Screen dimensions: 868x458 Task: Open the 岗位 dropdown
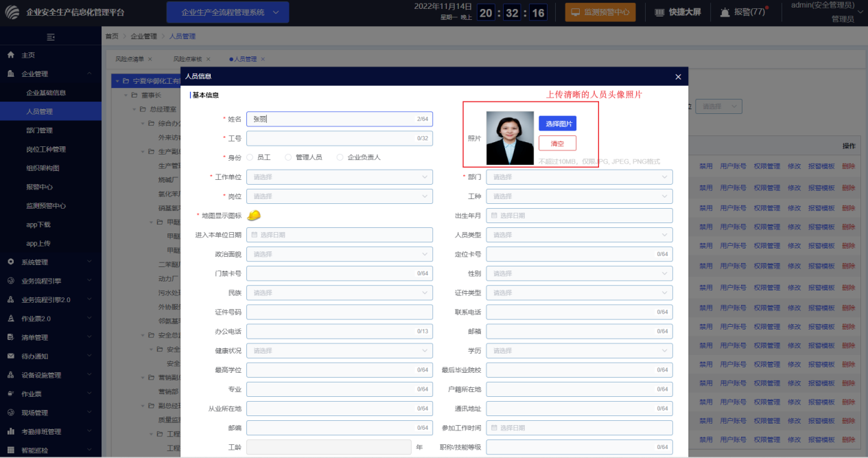(x=340, y=196)
